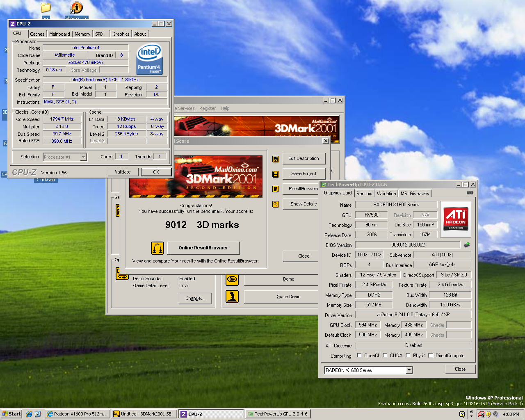Switch to the Caches tab in CPU-Z
The width and height of the screenshot is (525, 420).
[x=37, y=34]
